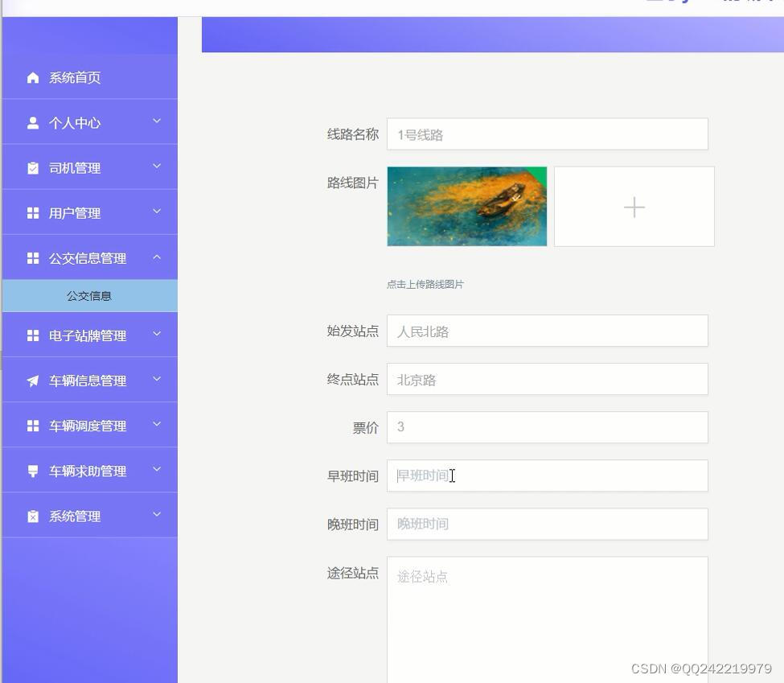Click the plus upload box for route image
The width and height of the screenshot is (784, 683).
(x=634, y=206)
